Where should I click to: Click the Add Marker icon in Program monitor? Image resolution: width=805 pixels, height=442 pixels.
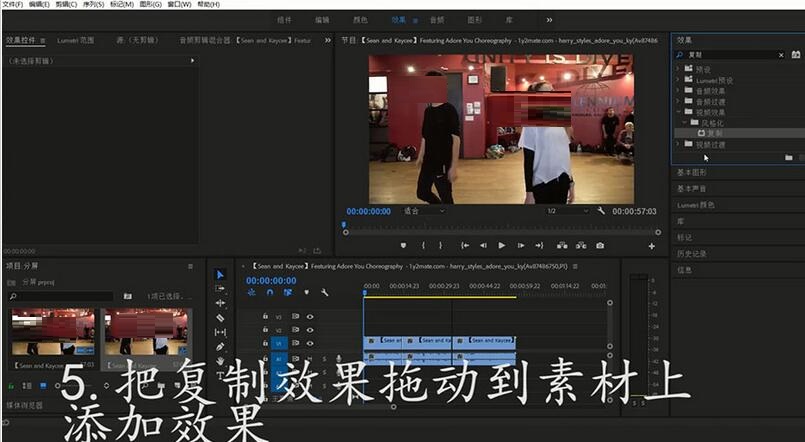click(404, 245)
